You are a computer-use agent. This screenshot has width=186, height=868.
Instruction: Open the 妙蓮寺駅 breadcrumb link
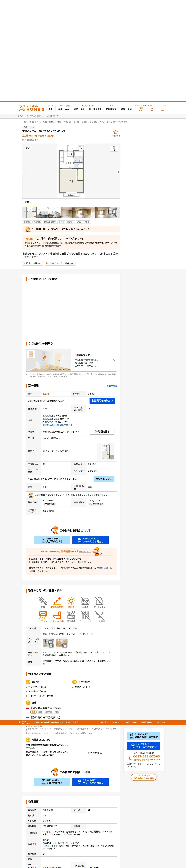[x=93, y=122]
